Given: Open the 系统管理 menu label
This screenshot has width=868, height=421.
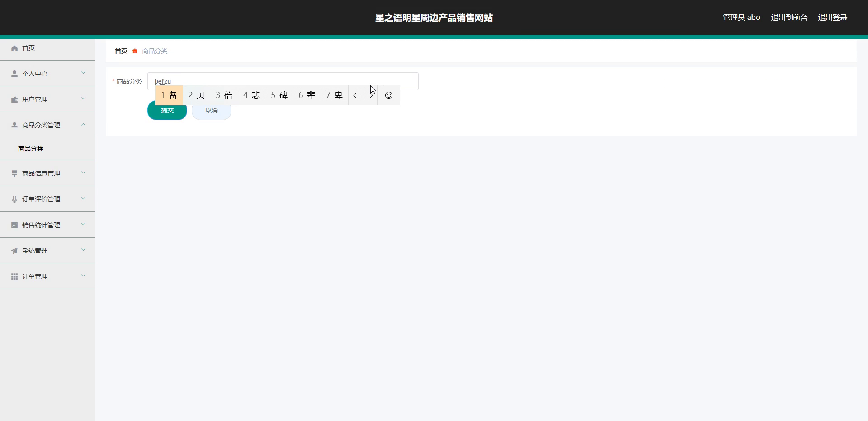Looking at the screenshot, I should (35, 251).
